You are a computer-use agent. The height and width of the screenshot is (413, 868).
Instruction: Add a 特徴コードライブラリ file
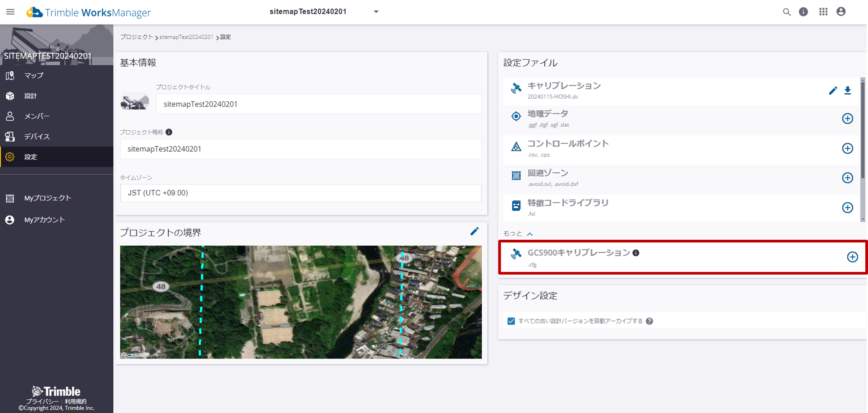[x=847, y=208]
